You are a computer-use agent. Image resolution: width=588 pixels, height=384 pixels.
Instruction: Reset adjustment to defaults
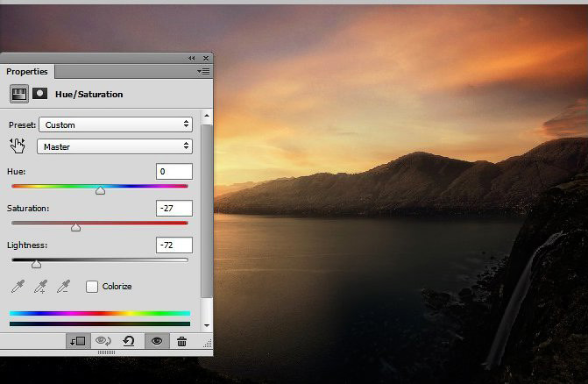pyautogui.click(x=129, y=341)
